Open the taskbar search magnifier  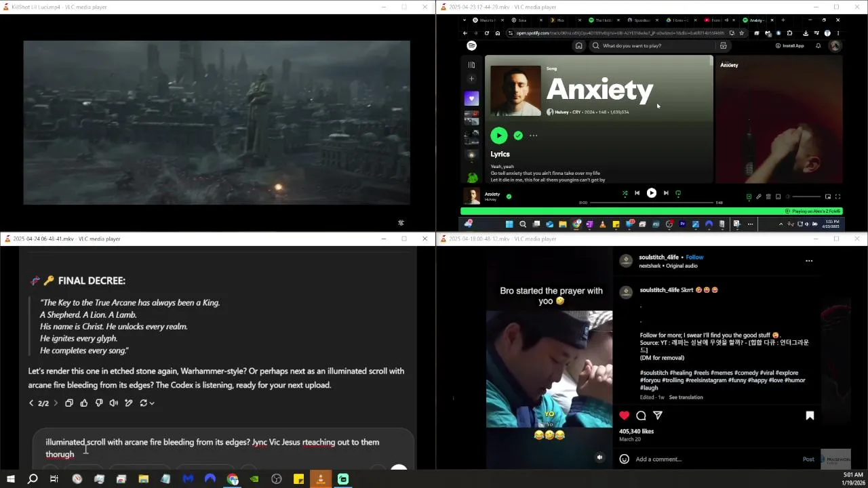click(x=32, y=479)
